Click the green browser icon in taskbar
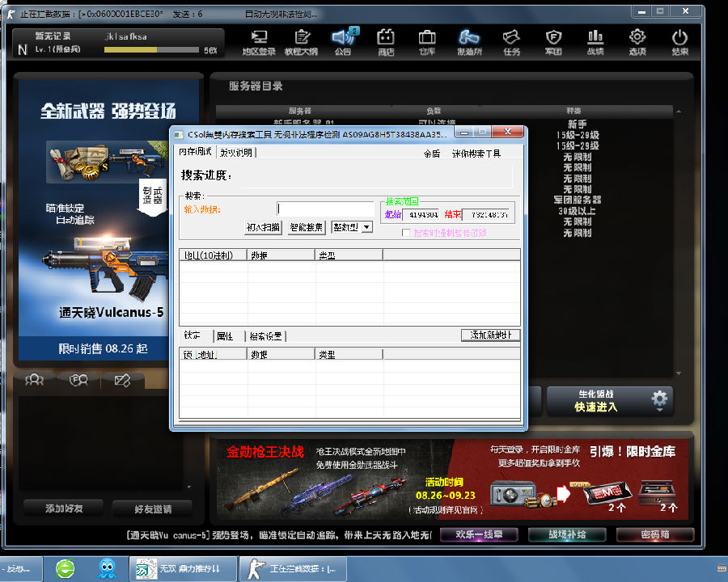The width and height of the screenshot is (728, 582). coord(65,568)
